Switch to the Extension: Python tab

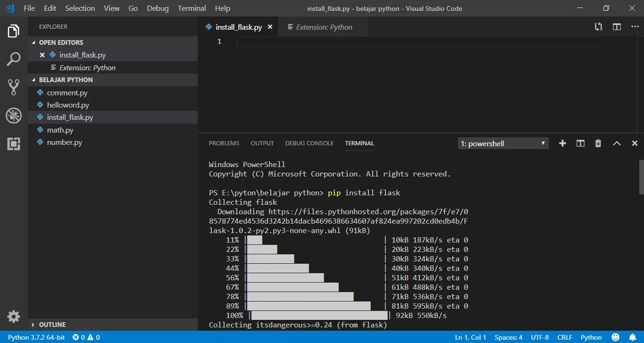click(x=324, y=27)
